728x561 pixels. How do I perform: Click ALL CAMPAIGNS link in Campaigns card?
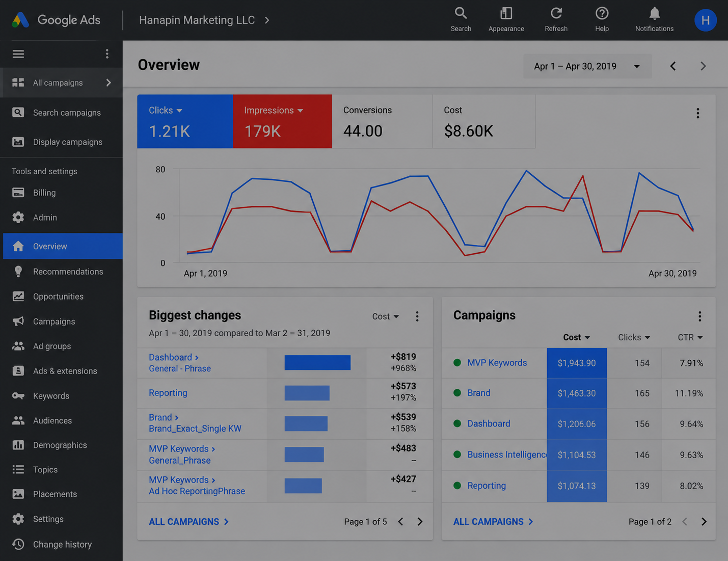click(493, 522)
